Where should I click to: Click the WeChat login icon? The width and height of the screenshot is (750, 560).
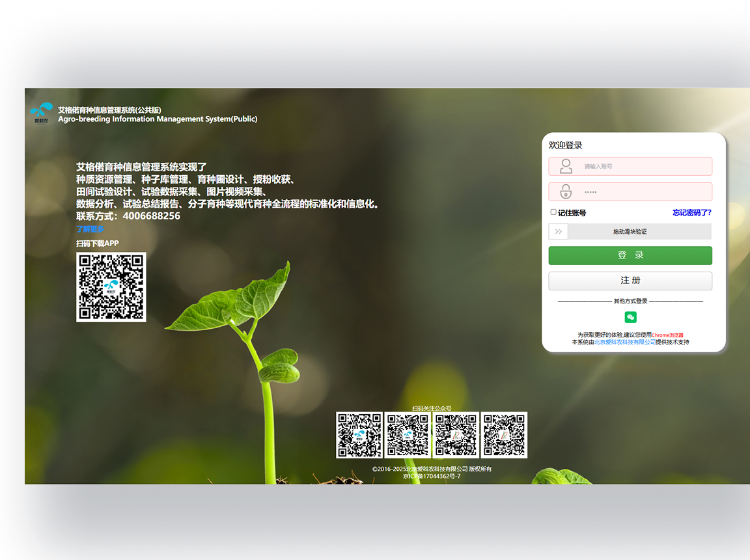[x=630, y=317]
